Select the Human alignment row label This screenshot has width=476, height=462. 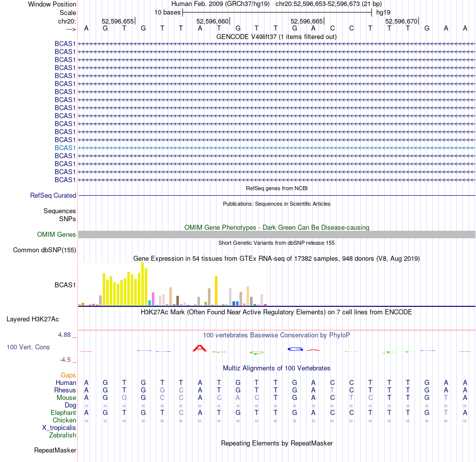[66, 382]
